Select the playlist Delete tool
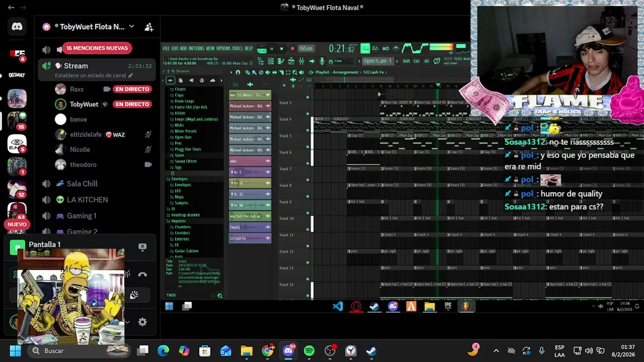The width and height of the screenshot is (644, 362). 261,72
